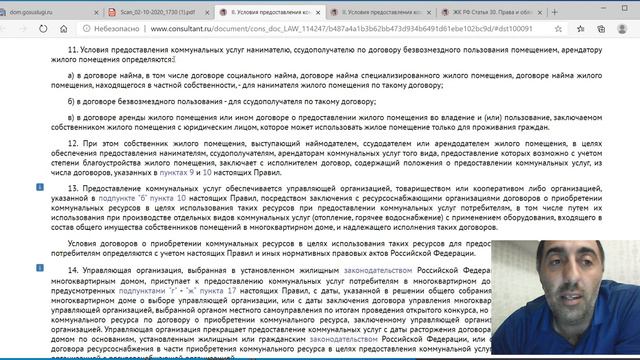640x360 pixels.
Task: Open the browser profile avatar
Action: point(622,29)
